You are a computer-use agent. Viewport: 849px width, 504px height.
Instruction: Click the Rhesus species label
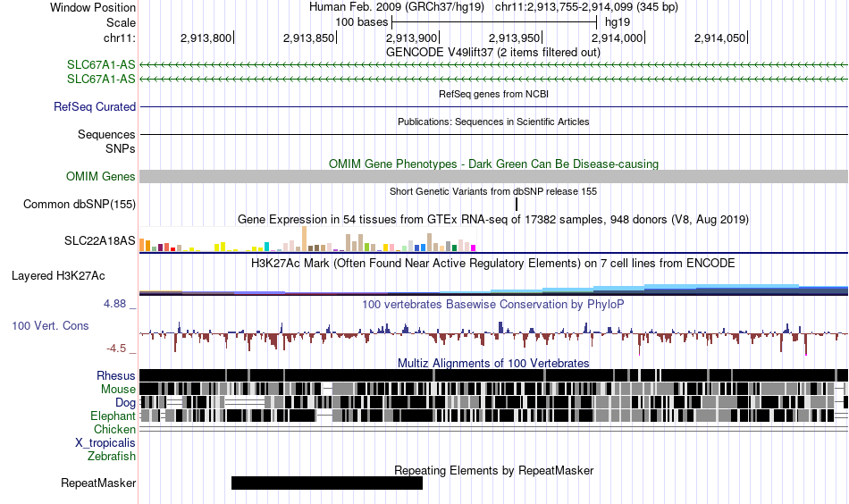116,375
